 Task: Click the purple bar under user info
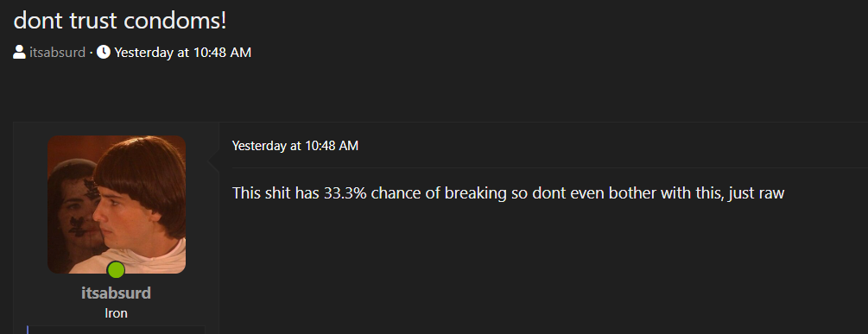pyautogui.click(x=28, y=330)
